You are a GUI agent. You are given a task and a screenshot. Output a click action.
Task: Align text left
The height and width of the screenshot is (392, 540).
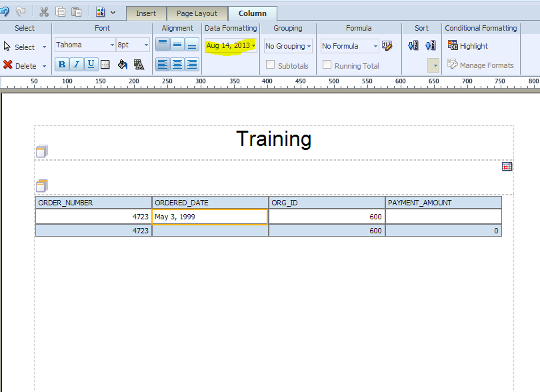pyautogui.click(x=163, y=65)
